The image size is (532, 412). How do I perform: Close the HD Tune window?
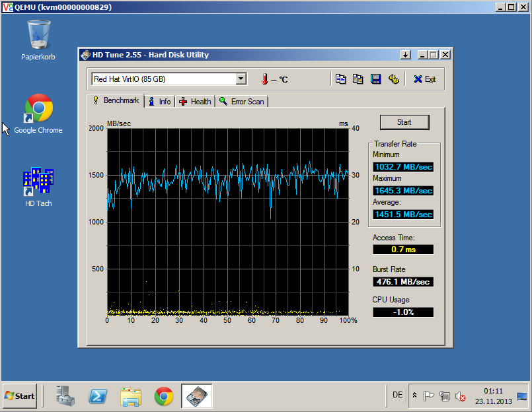pos(445,55)
